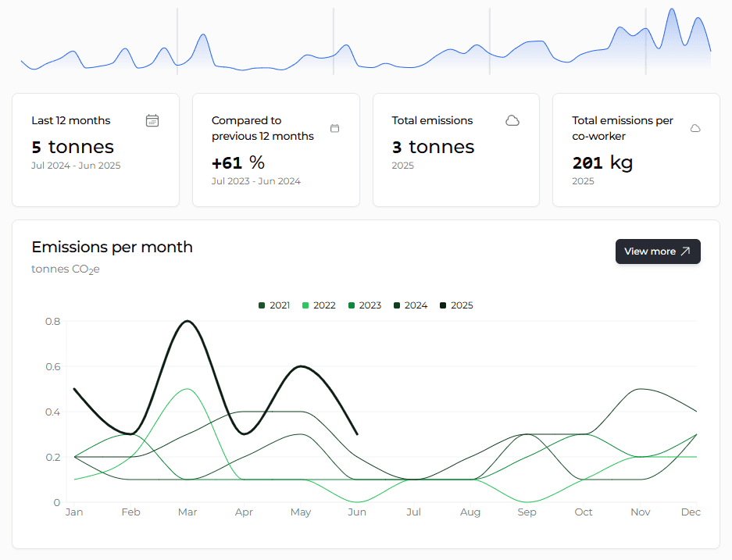Toggle the 2025 legend entry

click(456, 305)
